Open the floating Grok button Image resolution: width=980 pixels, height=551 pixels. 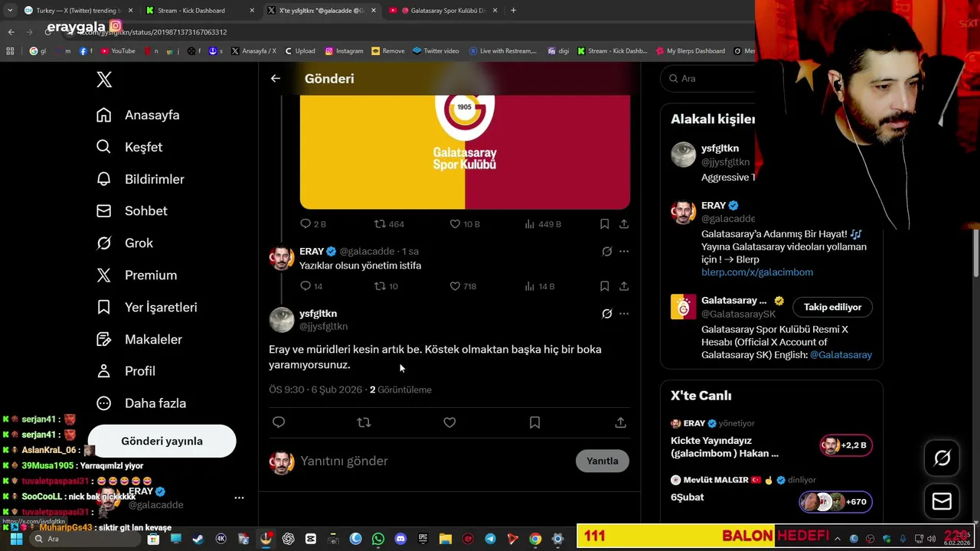click(x=942, y=458)
